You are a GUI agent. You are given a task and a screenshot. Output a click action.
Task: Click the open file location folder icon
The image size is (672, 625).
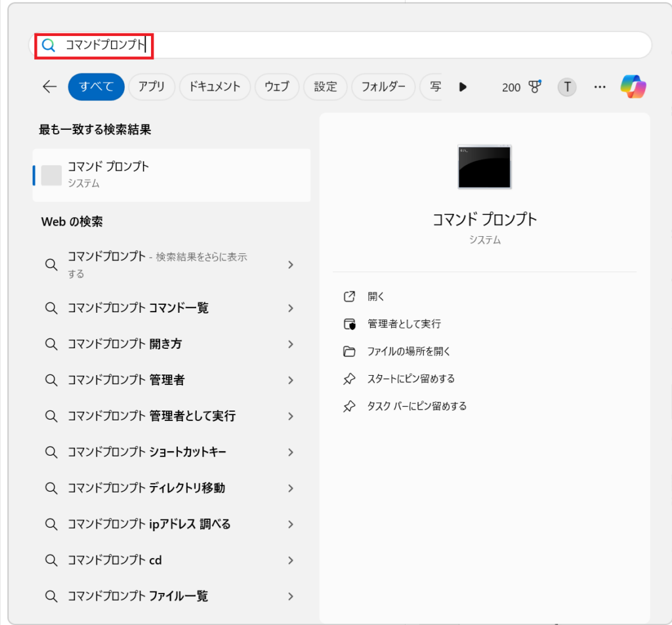349,352
